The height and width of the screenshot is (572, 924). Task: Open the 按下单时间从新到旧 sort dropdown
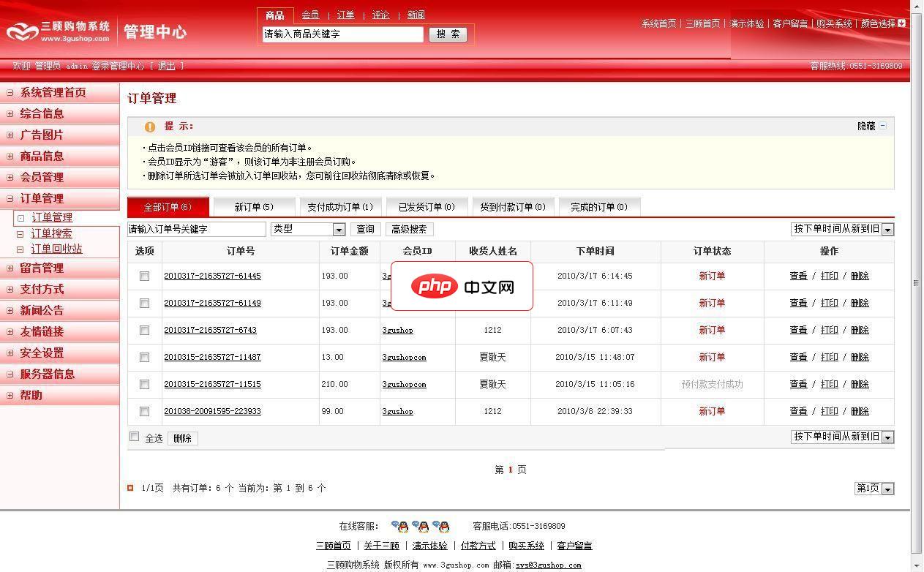[x=887, y=228]
